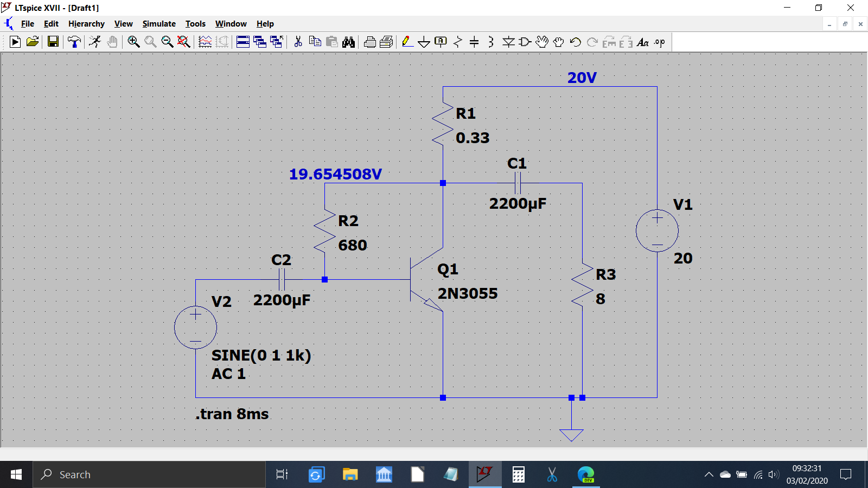Open the Hierarchy menu
868x488 pixels.
click(86, 24)
